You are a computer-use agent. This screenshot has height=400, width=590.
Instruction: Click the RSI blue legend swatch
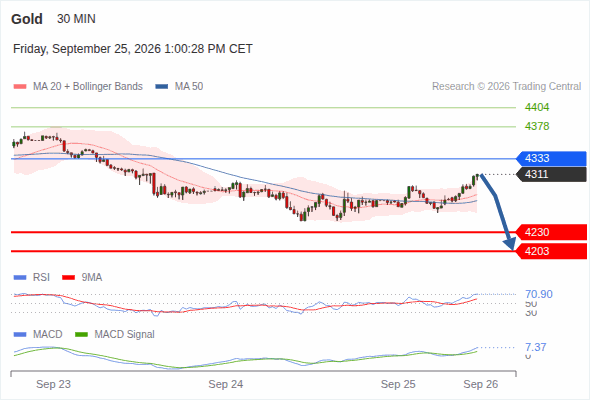(20, 278)
